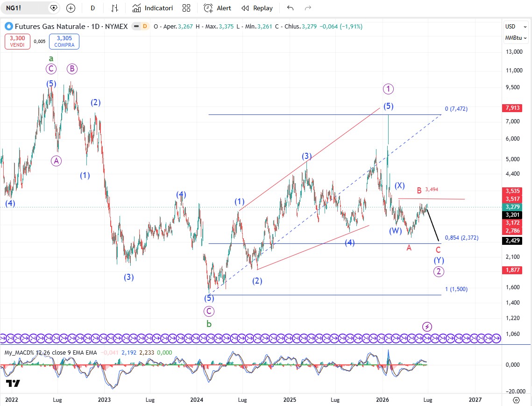This screenshot has height=406, width=532.
Task: Click the 2025 label on time axis
Action: click(290, 400)
